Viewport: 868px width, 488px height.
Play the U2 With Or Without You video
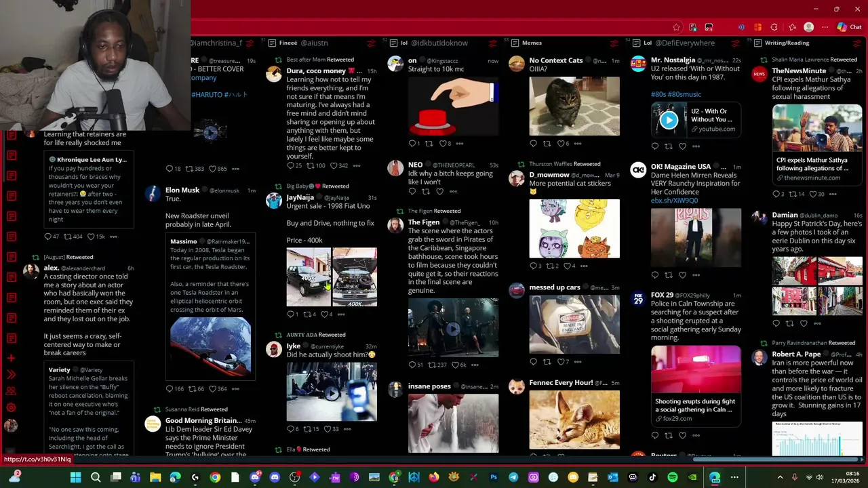(669, 120)
